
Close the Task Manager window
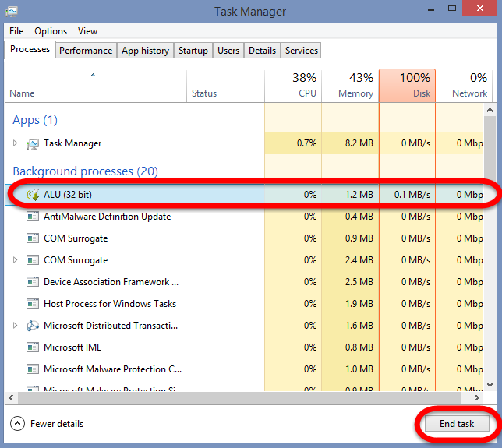coord(479,8)
